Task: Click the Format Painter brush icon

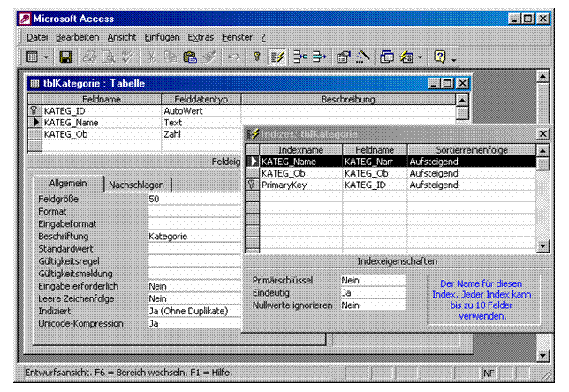Action: [209, 57]
